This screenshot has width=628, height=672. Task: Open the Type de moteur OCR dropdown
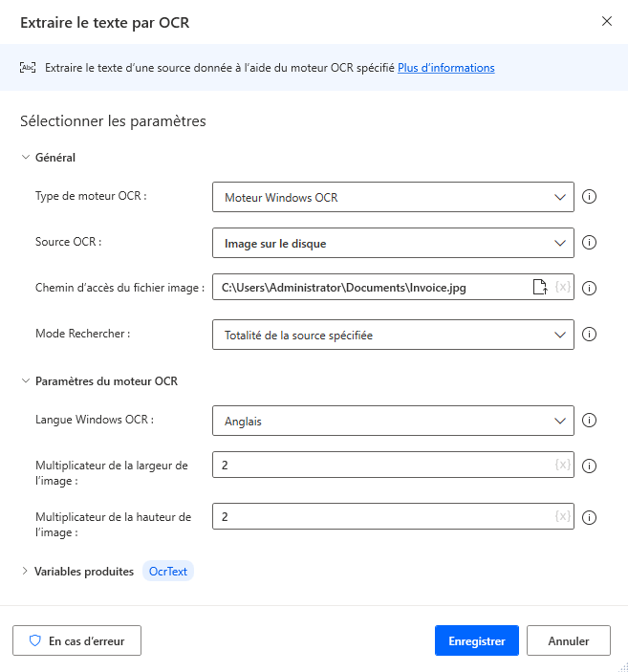tap(393, 198)
